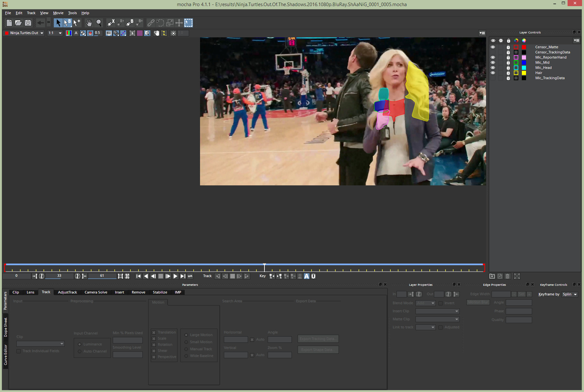Toggle the Autokey A button

[x=307, y=276]
